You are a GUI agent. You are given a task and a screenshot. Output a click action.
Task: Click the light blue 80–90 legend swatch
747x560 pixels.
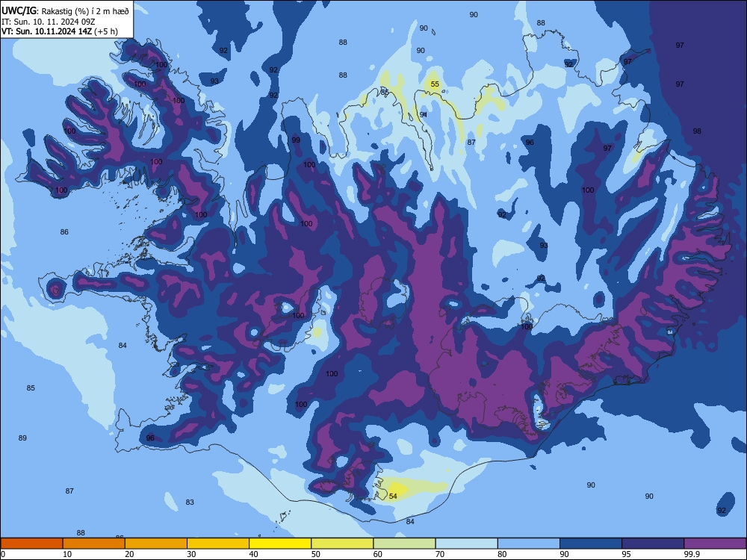(529, 544)
